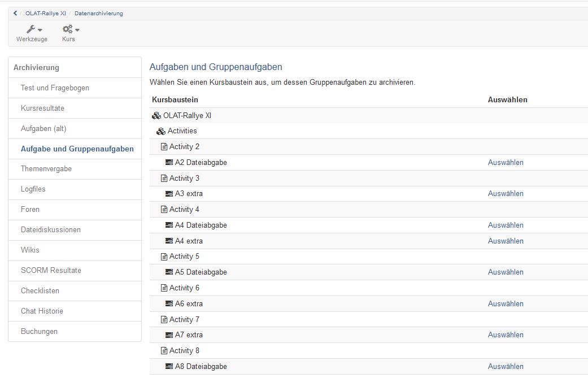Screen dimensions: 588x378
Task: Click Auswählen for A2 Dateiabgabe
Action: click(x=506, y=163)
